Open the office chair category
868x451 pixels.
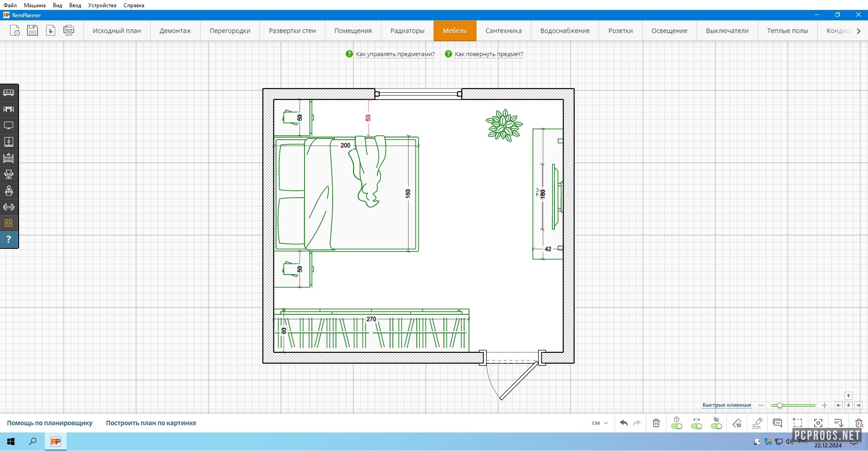(9, 174)
